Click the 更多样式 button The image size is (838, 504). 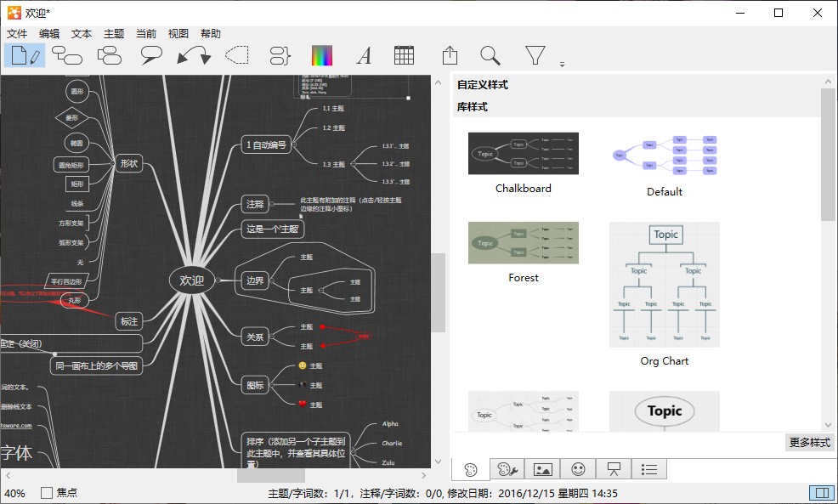click(x=810, y=443)
